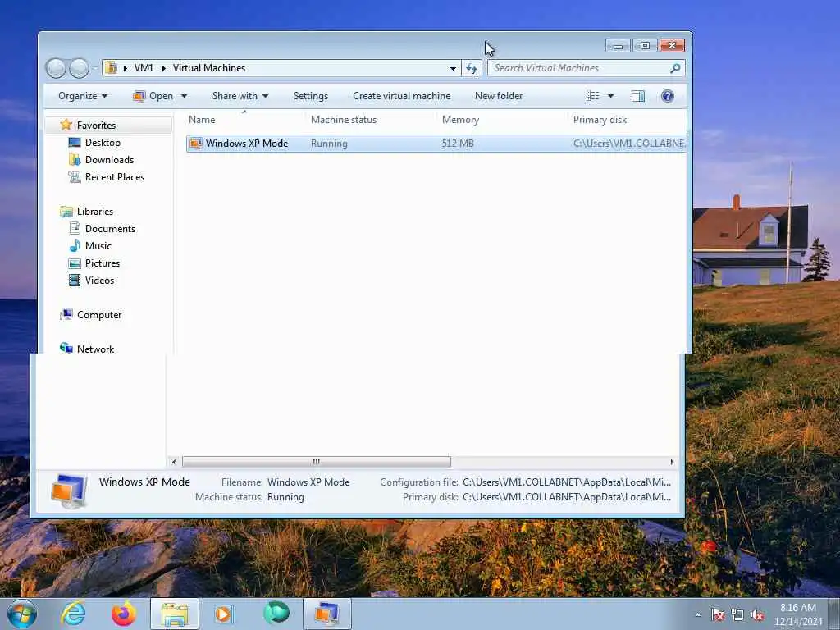Screen dimensions: 840x630
Task: Click the Virtual PC taskbar button
Action: tap(326, 614)
